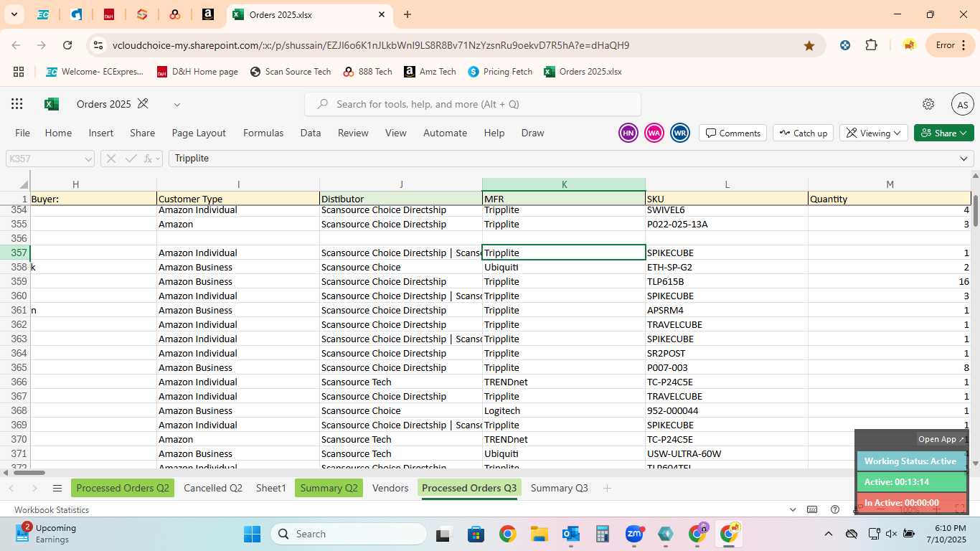980x551 pixels.
Task: Open Outlook from the taskbar
Action: (571, 534)
